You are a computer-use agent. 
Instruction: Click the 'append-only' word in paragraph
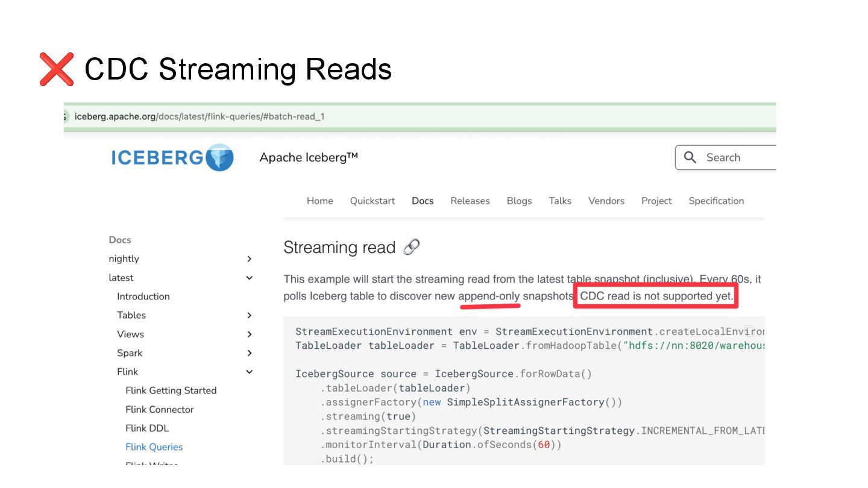489,296
